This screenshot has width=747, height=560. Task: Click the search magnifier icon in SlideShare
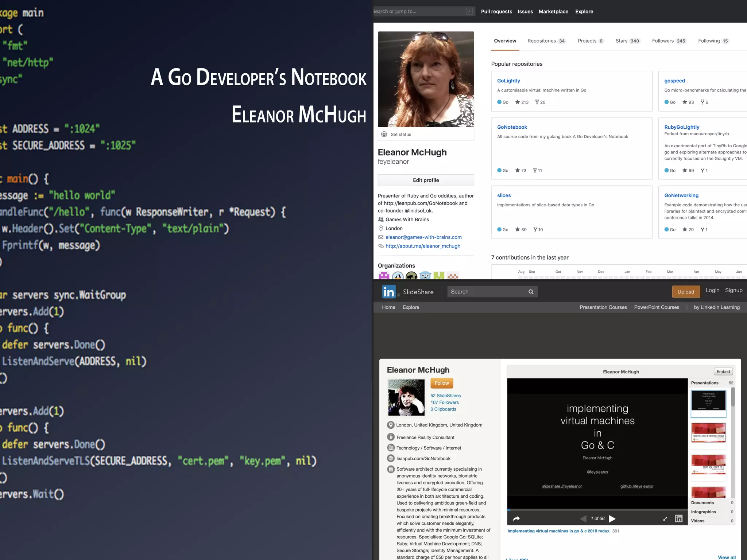pyautogui.click(x=531, y=292)
